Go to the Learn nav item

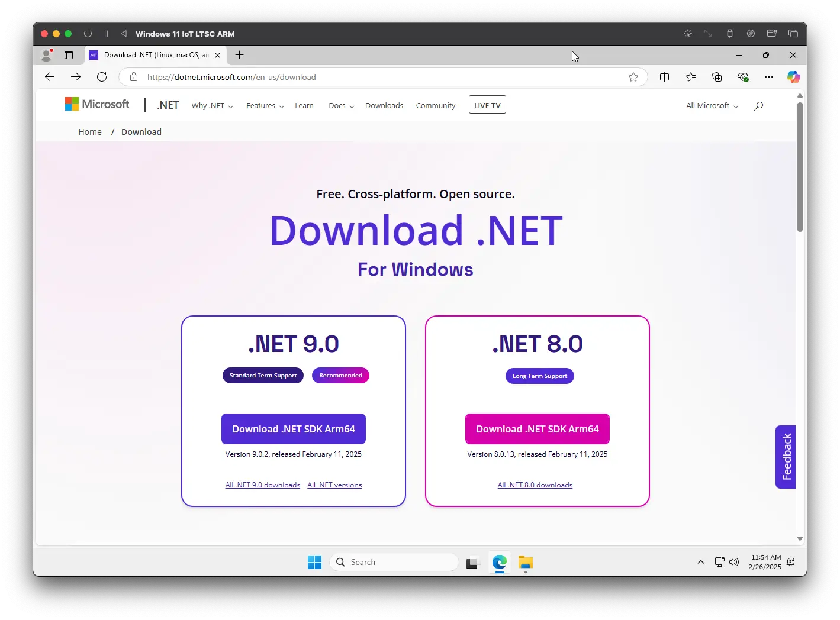pyautogui.click(x=304, y=106)
